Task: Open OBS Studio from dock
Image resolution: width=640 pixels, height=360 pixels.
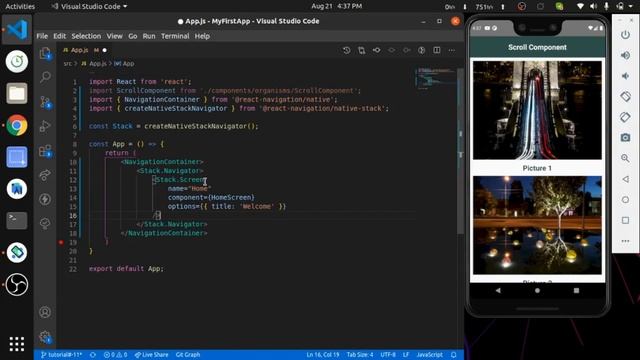Action: point(17,284)
